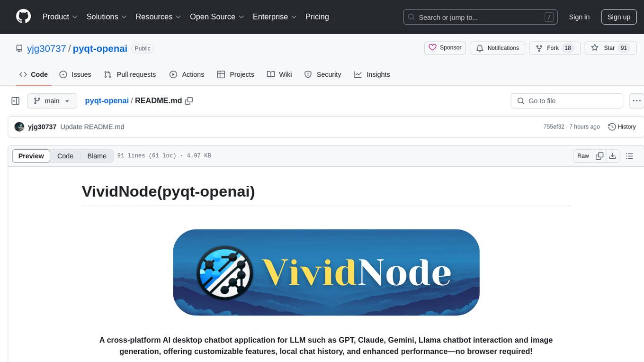Switch to the Security tab

[323, 74]
